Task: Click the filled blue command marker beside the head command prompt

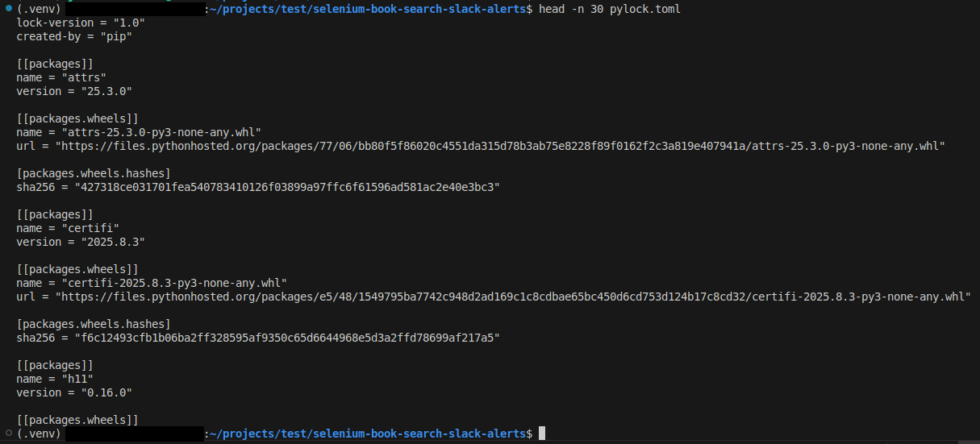Action: (8, 9)
